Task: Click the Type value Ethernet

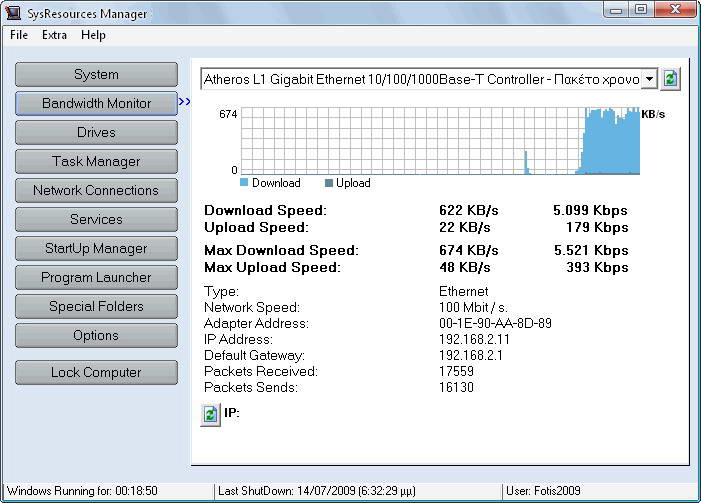Action: tap(463, 292)
